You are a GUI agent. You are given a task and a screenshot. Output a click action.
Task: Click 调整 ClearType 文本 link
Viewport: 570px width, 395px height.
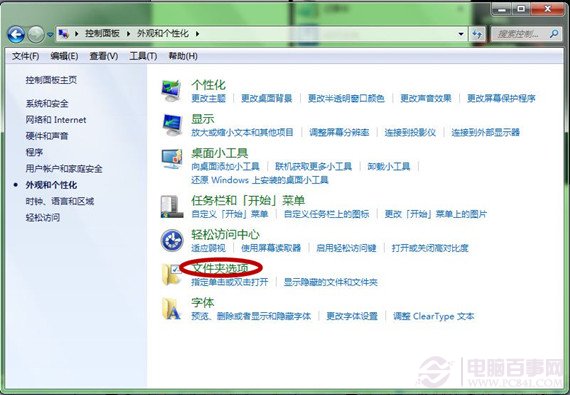(x=434, y=316)
